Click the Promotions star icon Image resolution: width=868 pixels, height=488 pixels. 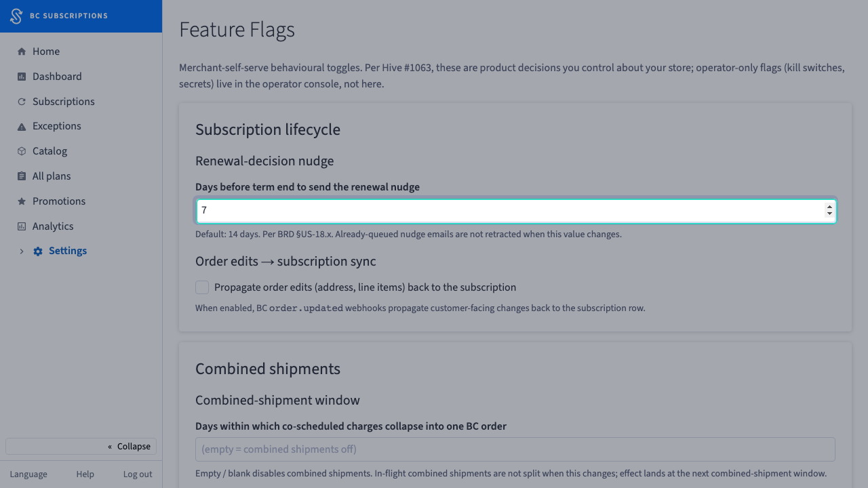tap(22, 201)
